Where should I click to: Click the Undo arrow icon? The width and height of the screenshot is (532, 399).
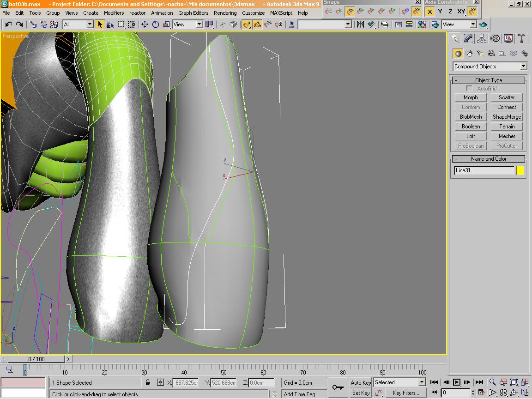click(x=8, y=24)
